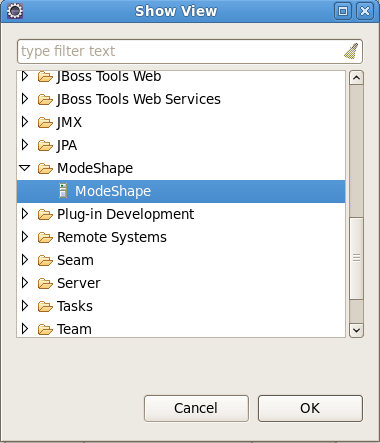The width and height of the screenshot is (380, 443).
Task: Select the ModeShape view entry
Action: click(181, 191)
